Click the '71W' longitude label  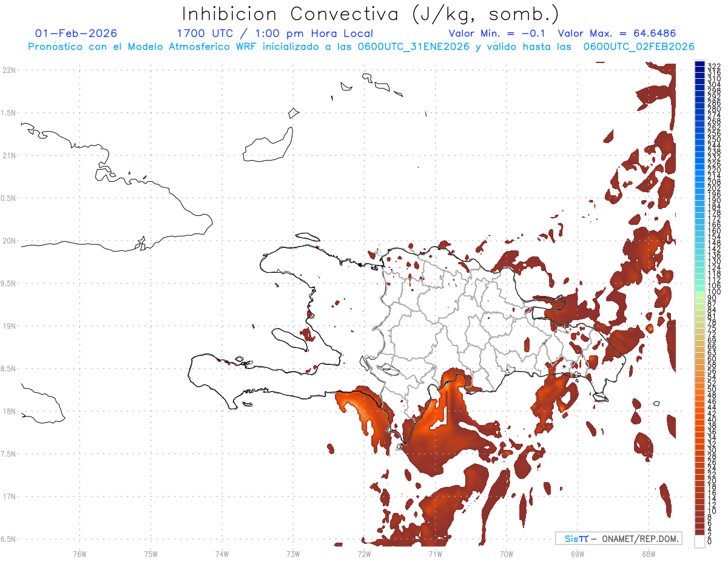[x=435, y=554]
